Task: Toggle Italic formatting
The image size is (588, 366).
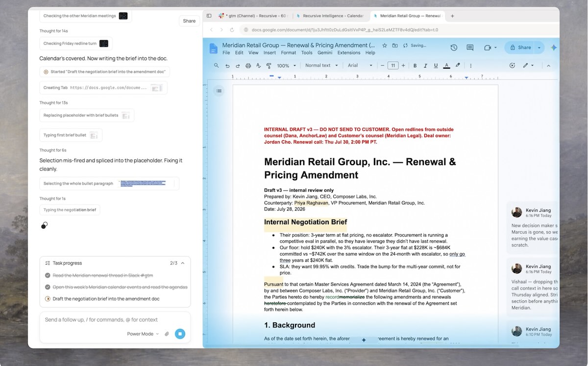Action: click(x=425, y=65)
